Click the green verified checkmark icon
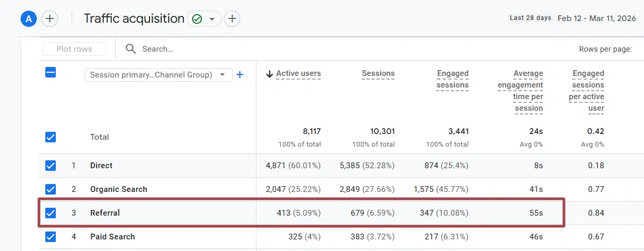 pos(197,19)
